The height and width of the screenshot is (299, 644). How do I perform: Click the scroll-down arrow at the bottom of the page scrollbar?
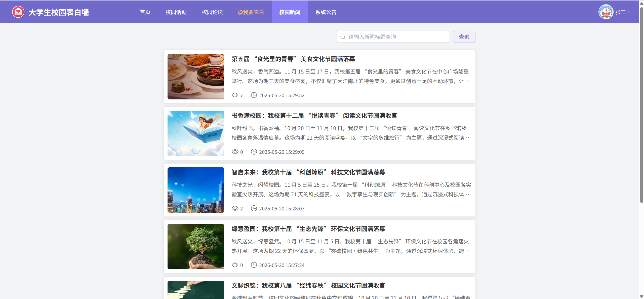(x=641, y=296)
